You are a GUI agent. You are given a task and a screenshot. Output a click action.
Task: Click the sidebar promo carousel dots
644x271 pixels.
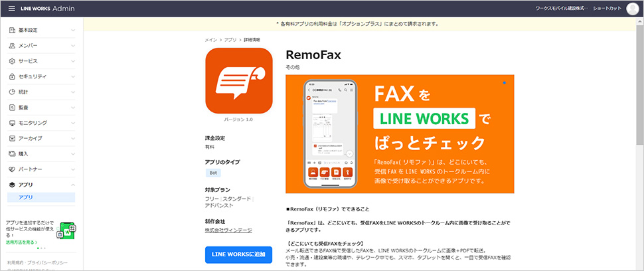click(x=41, y=248)
